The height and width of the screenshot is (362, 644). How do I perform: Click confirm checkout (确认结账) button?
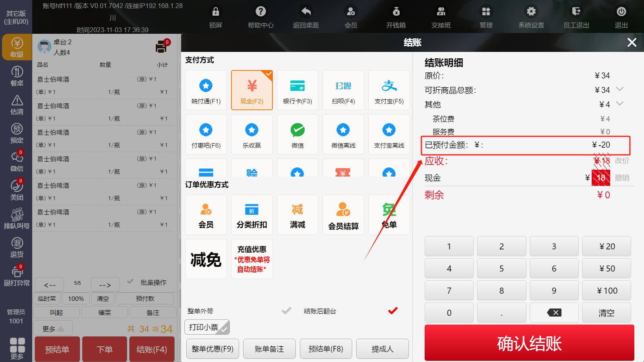click(x=529, y=343)
